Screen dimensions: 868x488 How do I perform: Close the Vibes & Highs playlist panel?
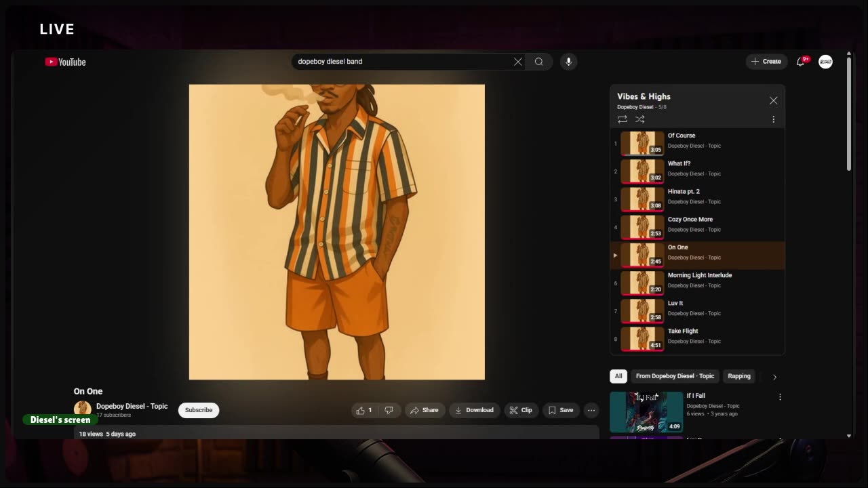pos(773,100)
